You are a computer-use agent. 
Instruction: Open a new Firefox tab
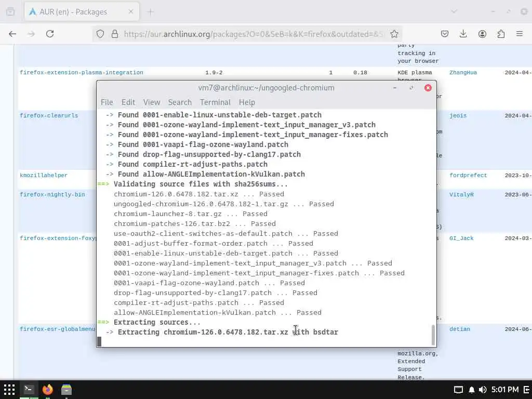pos(151,12)
